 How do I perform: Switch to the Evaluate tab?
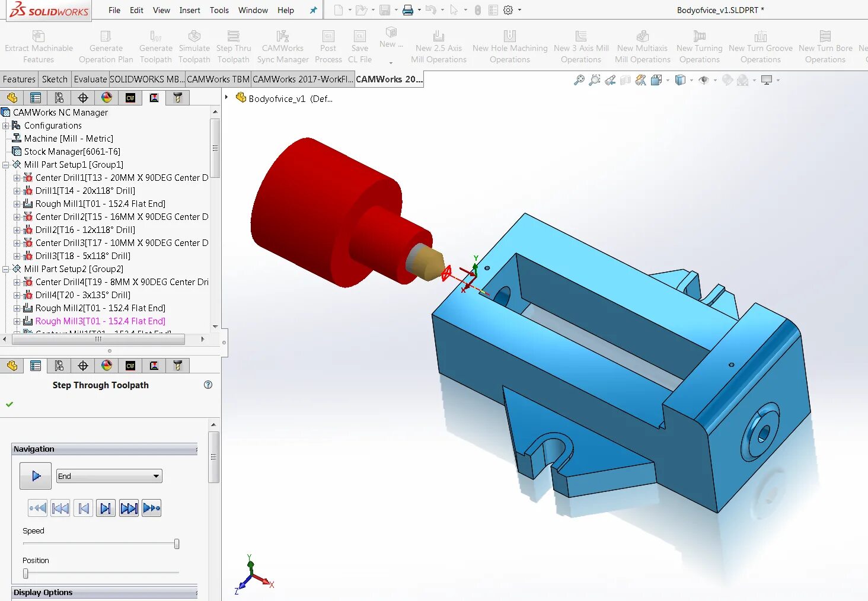click(90, 79)
